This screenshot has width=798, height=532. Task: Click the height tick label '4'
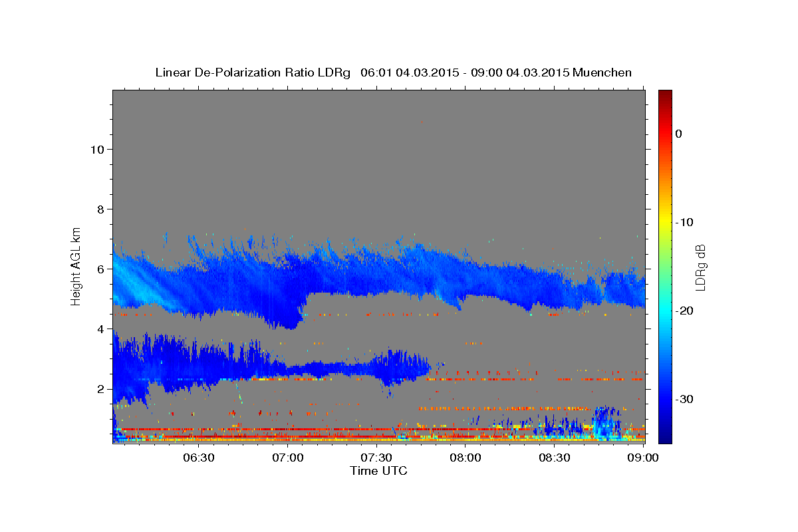point(100,329)
